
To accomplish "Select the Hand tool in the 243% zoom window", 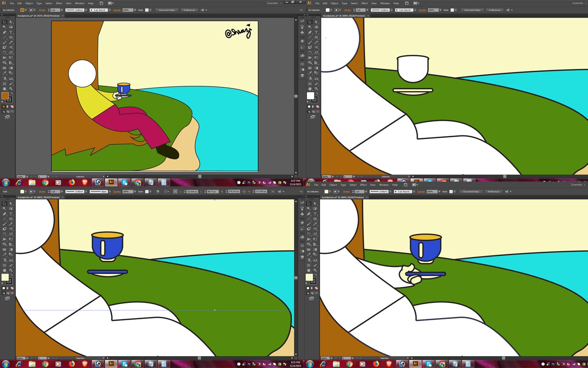I will pyautogui.click(x=4, y=89).
